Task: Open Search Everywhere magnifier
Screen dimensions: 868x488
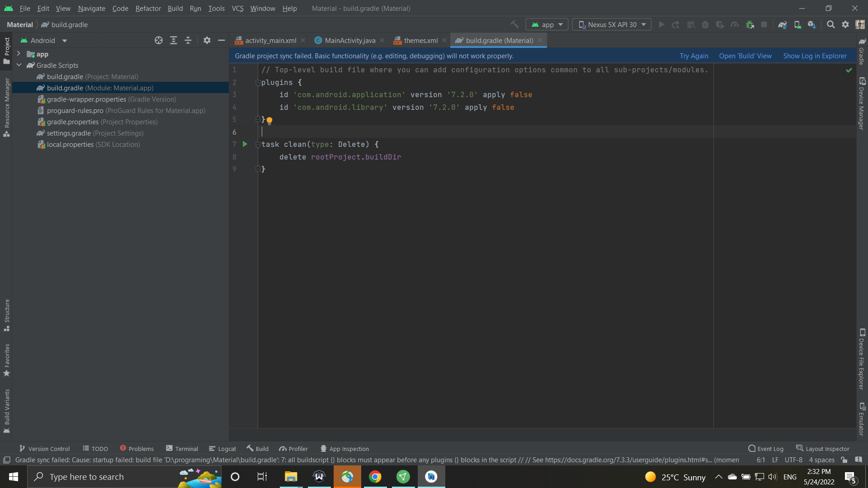Action: point(831,24)
